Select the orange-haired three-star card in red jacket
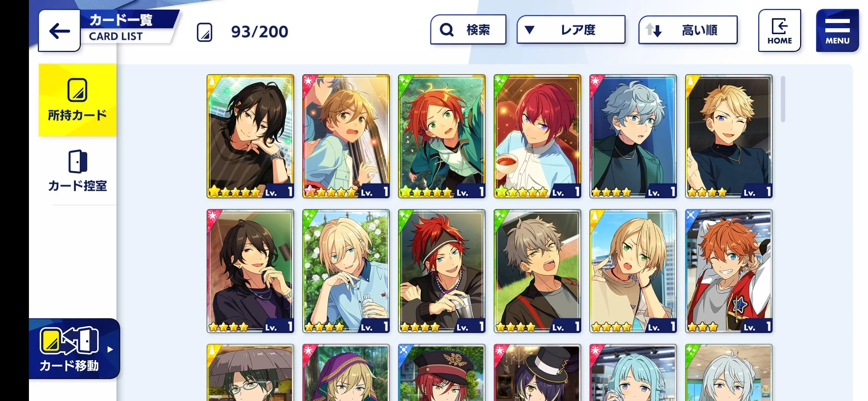 (729, 271)
